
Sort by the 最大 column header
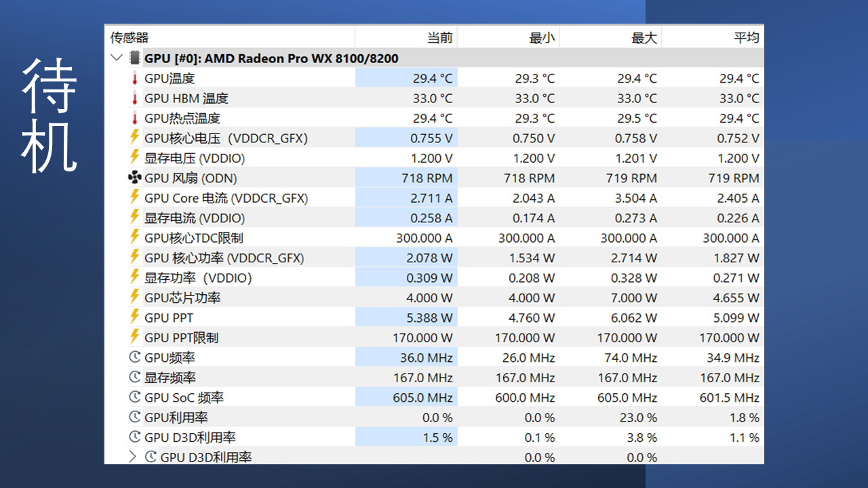click(x=611, y=37)
